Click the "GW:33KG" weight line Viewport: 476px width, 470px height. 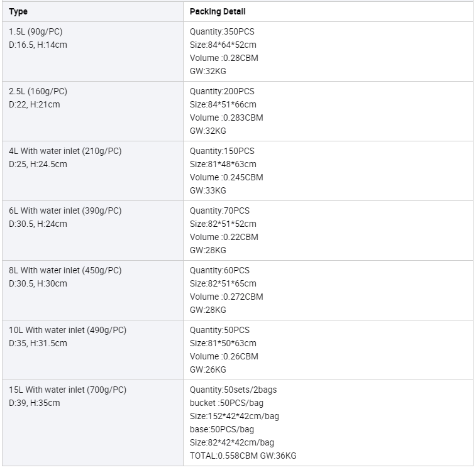pyautogui.click(x=208, y=190)
